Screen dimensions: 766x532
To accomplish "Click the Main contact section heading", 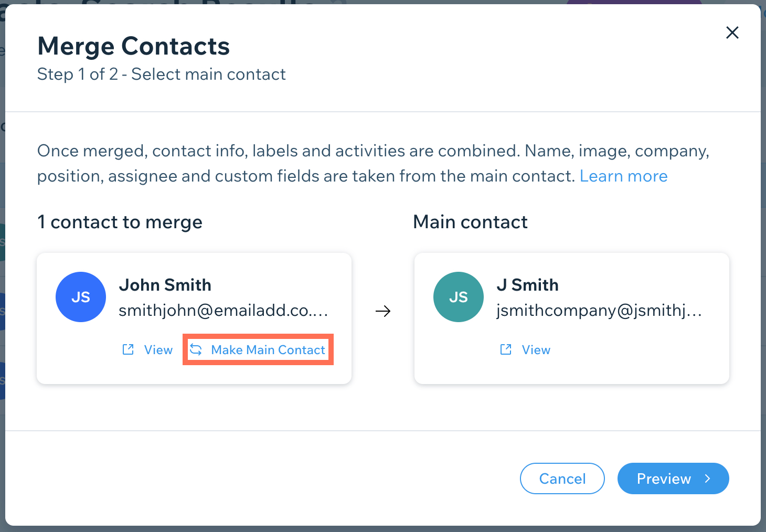I will click(x=470, y=222).
